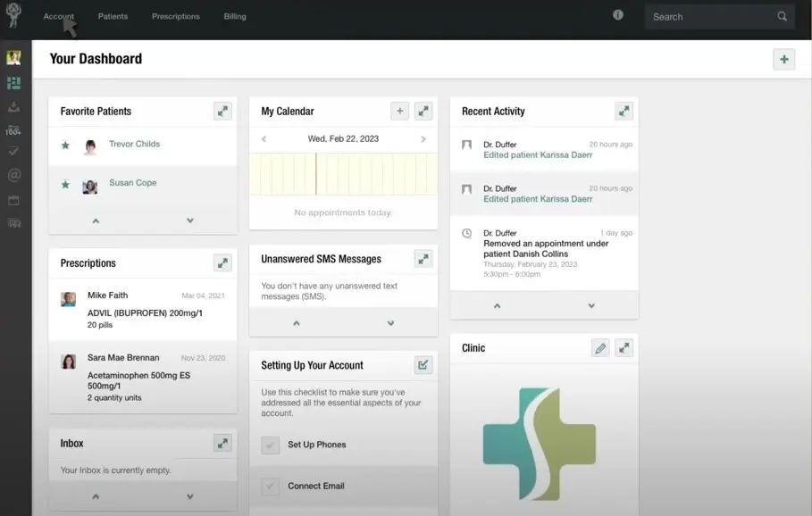
Task: Open the Billing menu
Action: coord(234,15)
